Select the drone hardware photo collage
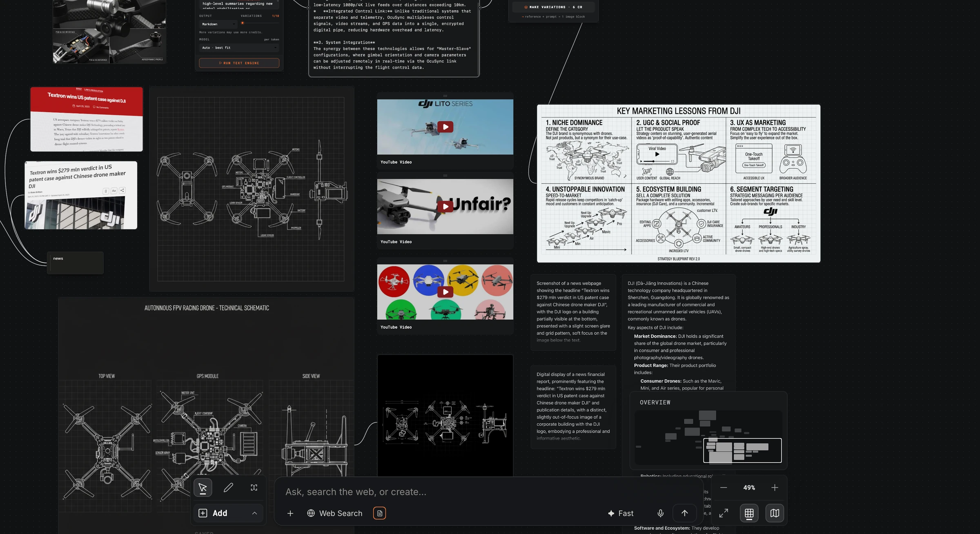 (109, 31)
